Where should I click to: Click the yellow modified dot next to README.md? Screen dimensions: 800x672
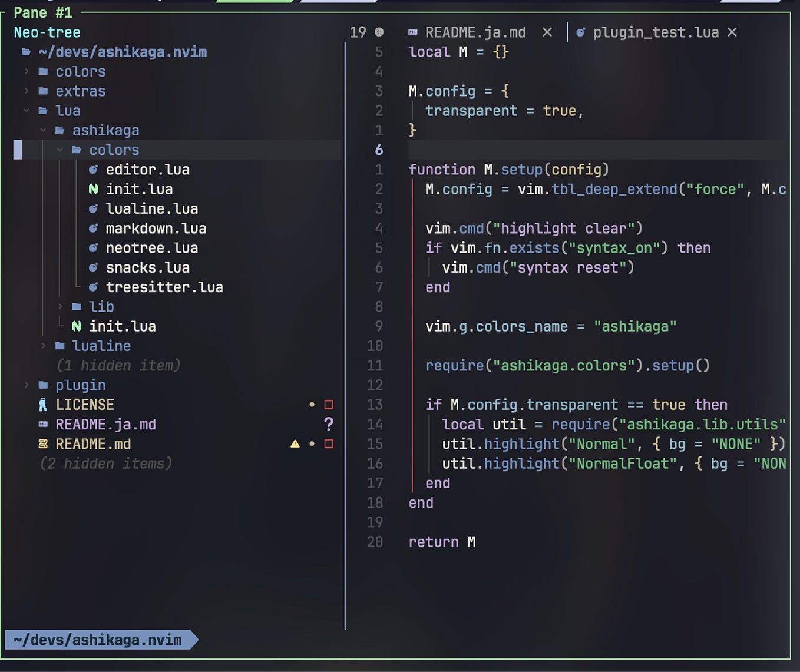312,444
